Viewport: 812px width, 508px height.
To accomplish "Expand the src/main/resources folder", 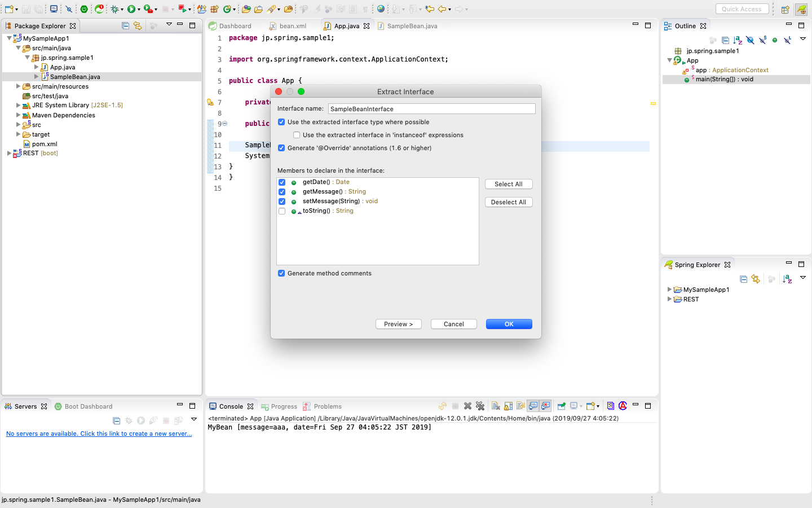I will (x=18, y=86).
